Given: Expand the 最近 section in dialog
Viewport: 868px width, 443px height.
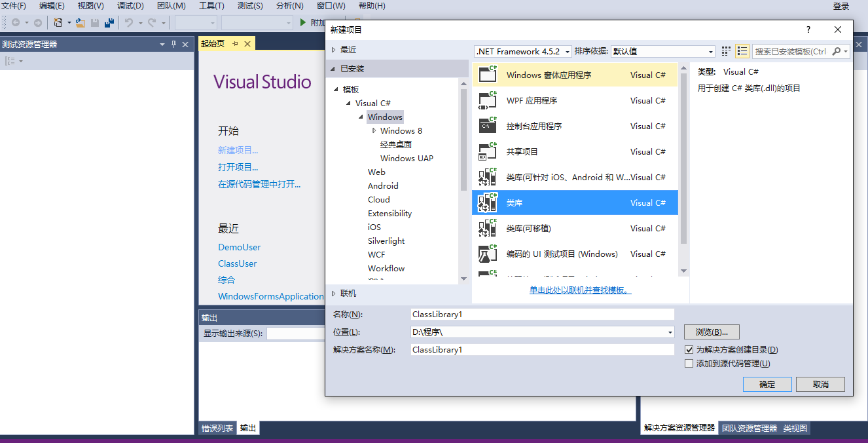Looking at the screenshot, I should tap(333, 50).
